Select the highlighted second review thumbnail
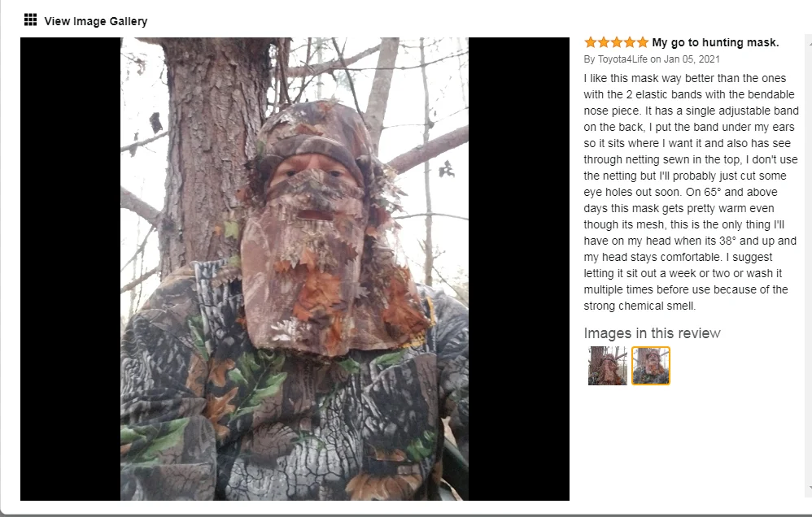 [651, 366]
